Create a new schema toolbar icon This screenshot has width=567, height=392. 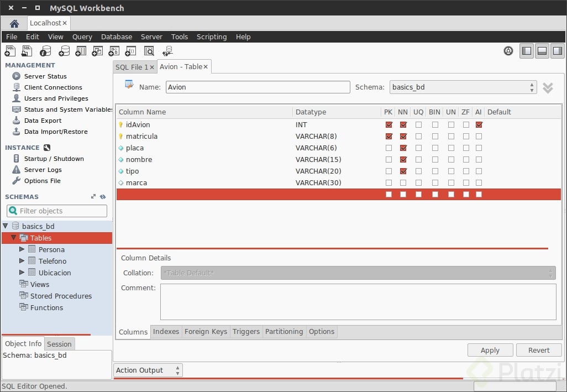[x=64, y=51]
